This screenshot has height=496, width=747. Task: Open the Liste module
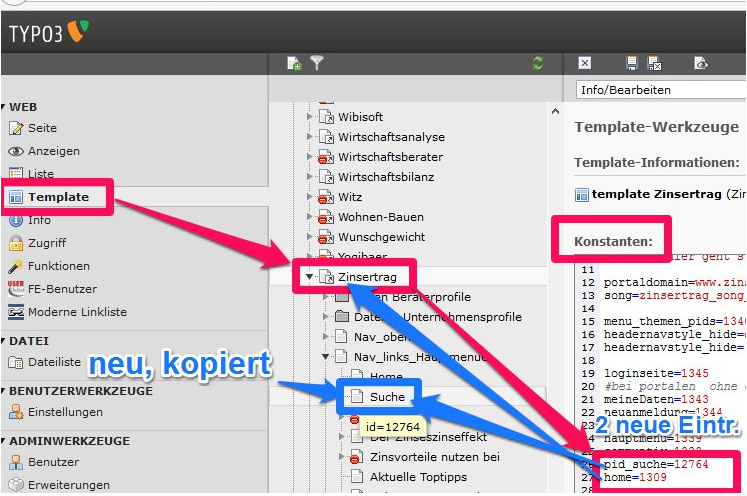[41, 174]
